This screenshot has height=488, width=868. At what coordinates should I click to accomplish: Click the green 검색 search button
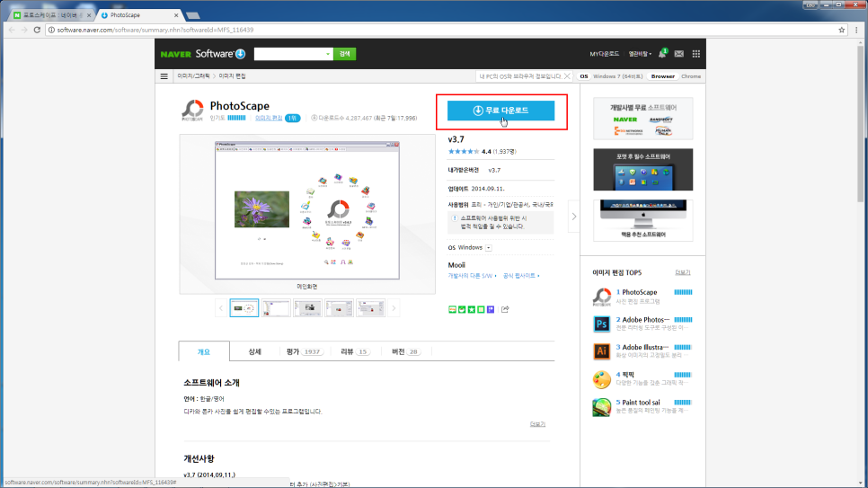click(344, 54)
